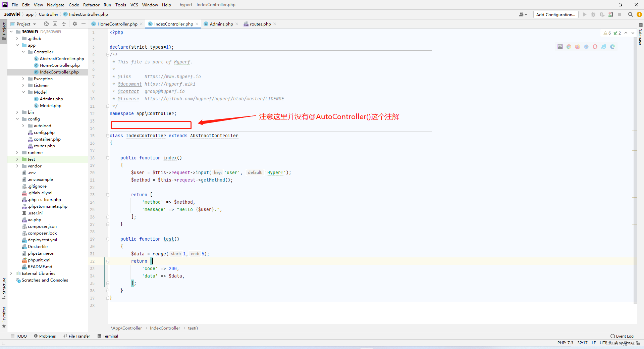Collapse all nodes via Project toolbar icon
This screenshot has width=644, height=349.
pyautogui.click(x=64, y=24)
